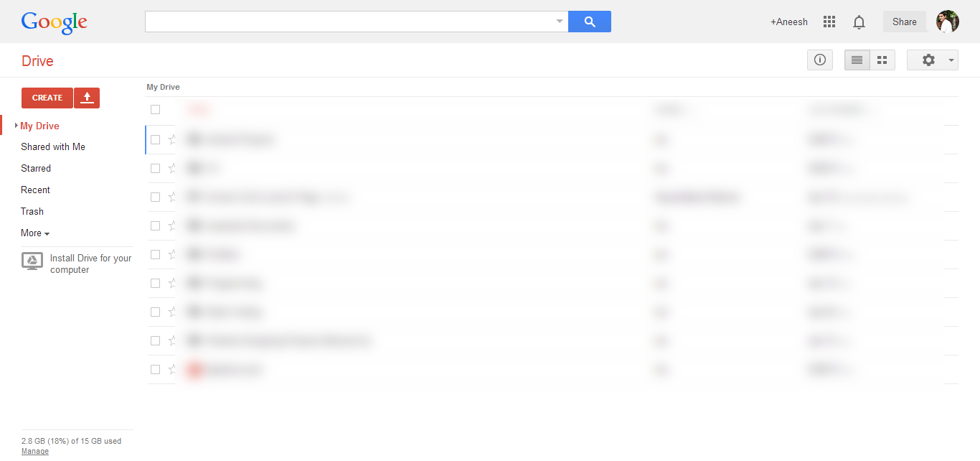The height and width of the screenshot is (461, 980).
Task: Click the blue search magnifier button
Action: click(590, 22)
